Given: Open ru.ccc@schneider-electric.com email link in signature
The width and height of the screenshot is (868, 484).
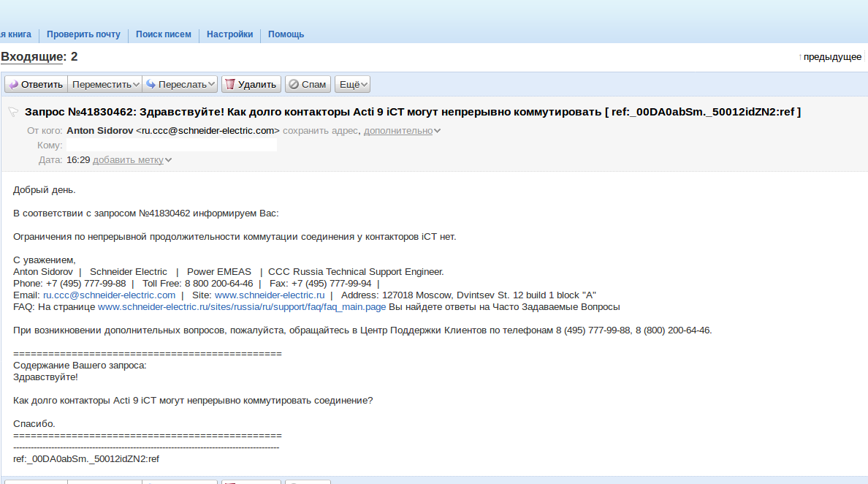Looking at the screenshot, I should click(x=109, y=295).
